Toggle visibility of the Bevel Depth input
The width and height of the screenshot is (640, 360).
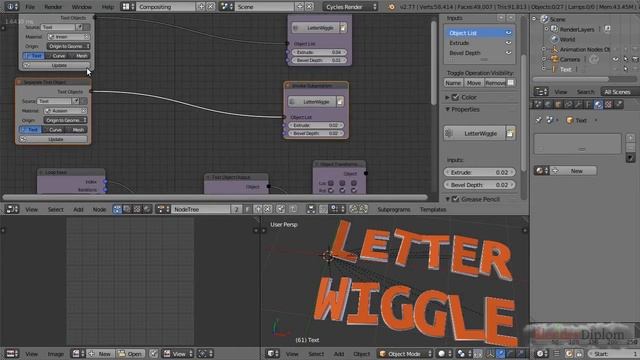[508, 53]
